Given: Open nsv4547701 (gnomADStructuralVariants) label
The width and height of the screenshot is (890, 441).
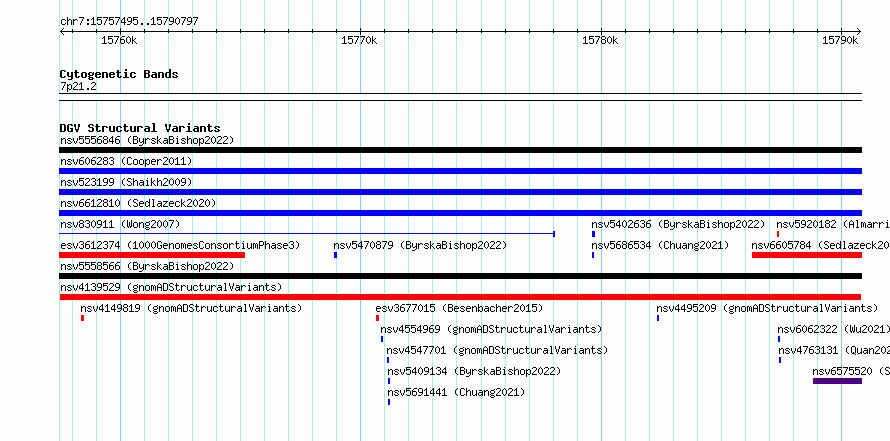Looking at the screenshot, I should click(497, 350).
